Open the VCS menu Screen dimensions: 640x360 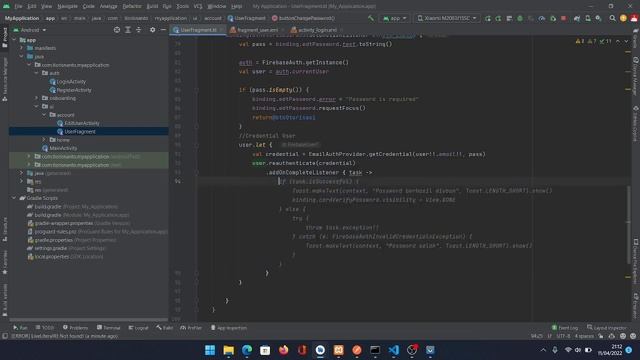[x=198, y=6]
